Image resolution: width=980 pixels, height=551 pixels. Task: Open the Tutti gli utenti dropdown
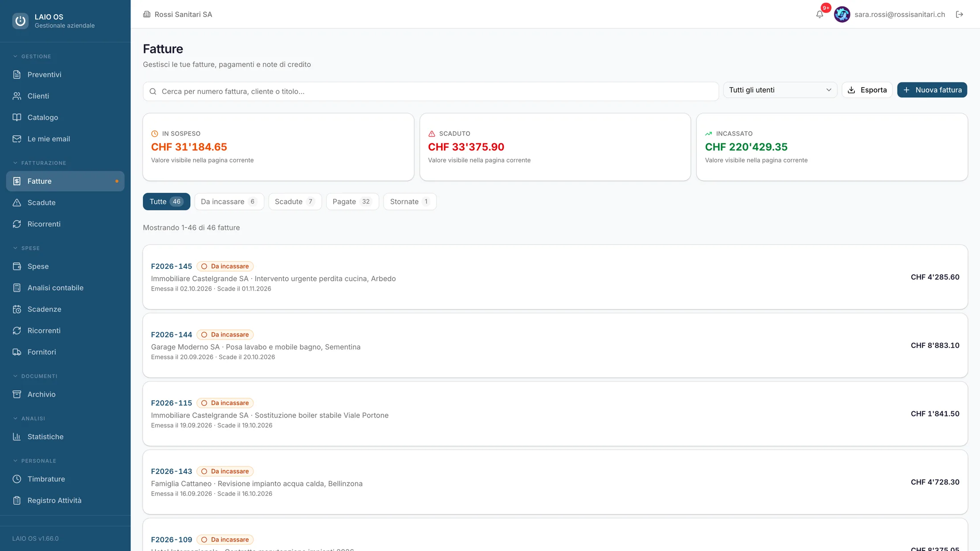pos(780,90)
